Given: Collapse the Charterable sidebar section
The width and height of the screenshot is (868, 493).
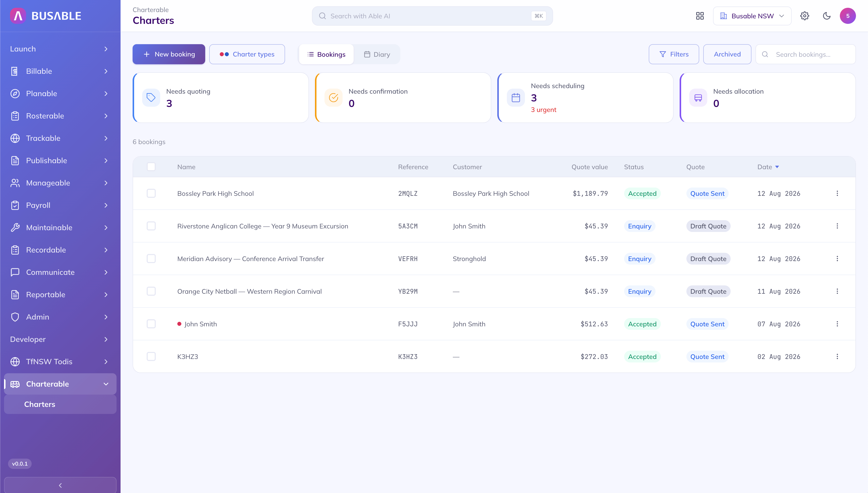Looking at the screenshot, I should [x=60, y=384].
